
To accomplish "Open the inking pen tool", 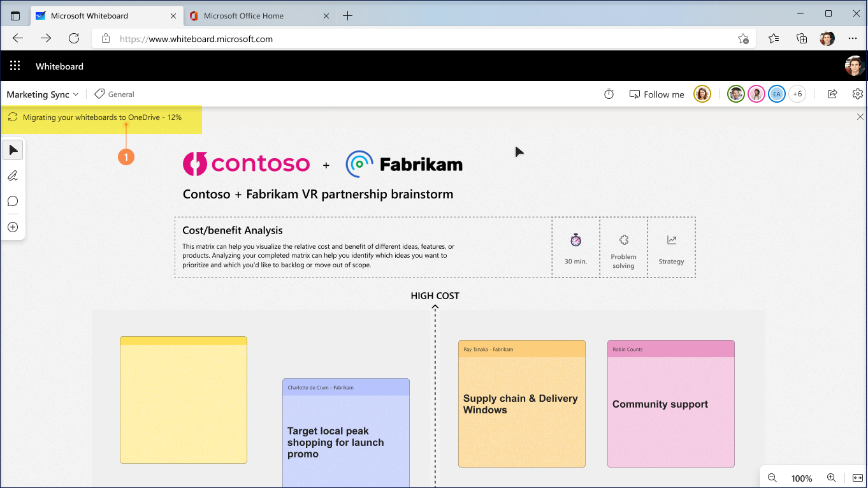I will pyautogui.click(x=13, y=176).
